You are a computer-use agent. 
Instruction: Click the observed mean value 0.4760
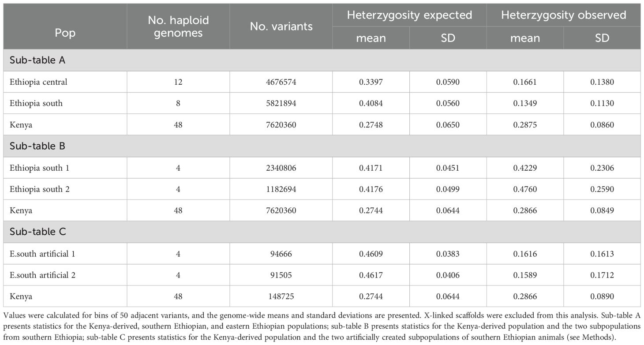[525, 189]
